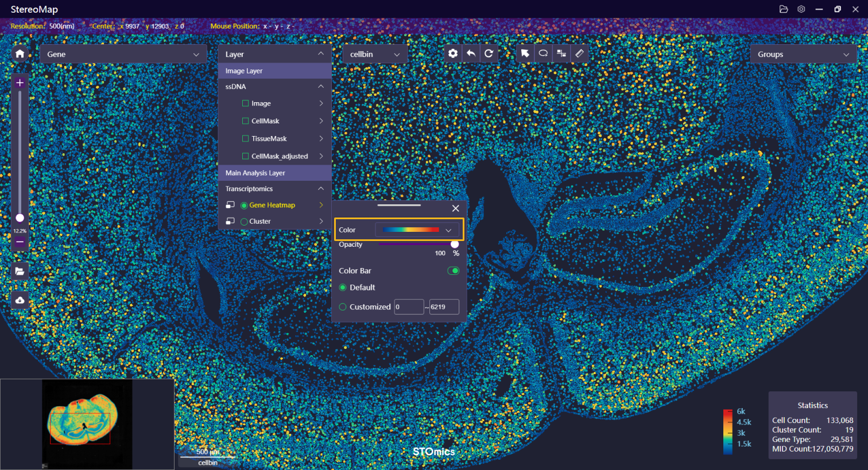The height and width of the screenshot is (470, 868).
Task: Enable the CellMask layer checkbox
Action: click(x=246, y=121)
